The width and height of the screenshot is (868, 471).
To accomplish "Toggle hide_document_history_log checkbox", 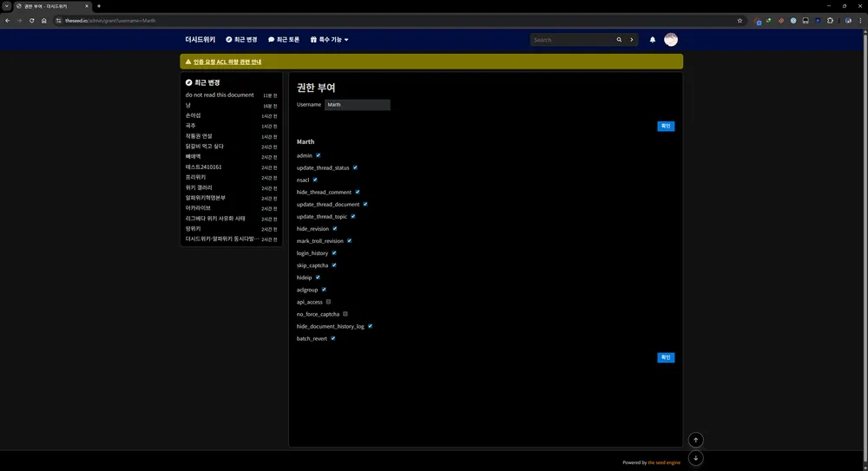I will coord(371,326).
